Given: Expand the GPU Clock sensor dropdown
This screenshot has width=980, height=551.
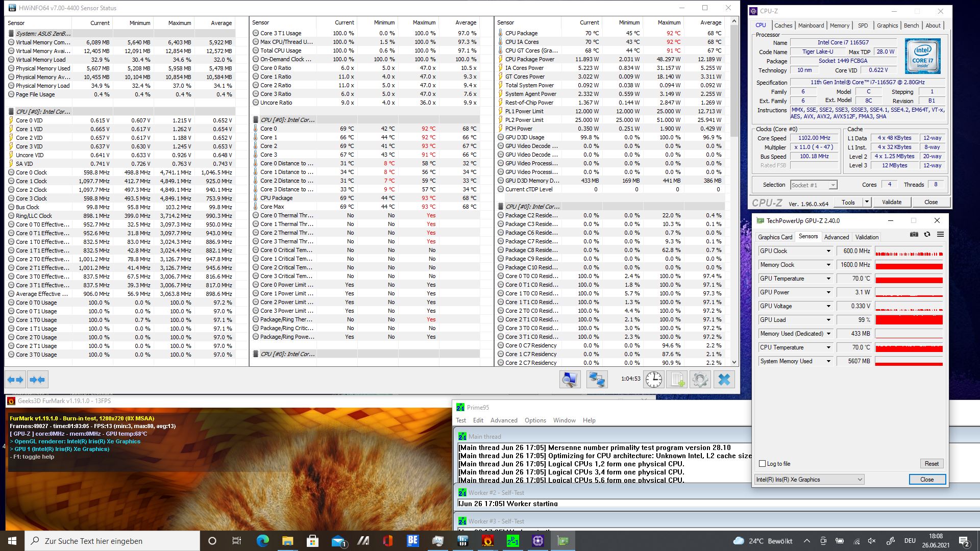Looking at the screenshot, I should coord(828,251).
